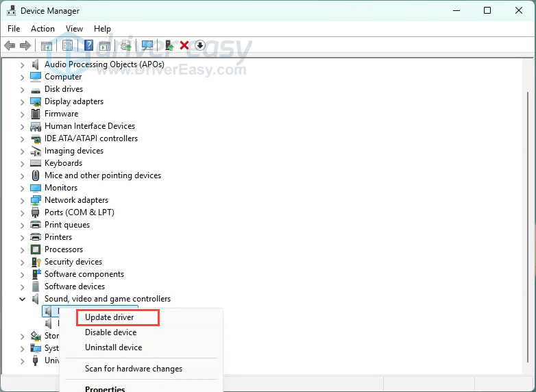Open the View menu
This screenshot has width=536, height=392.
pos(74,29)
